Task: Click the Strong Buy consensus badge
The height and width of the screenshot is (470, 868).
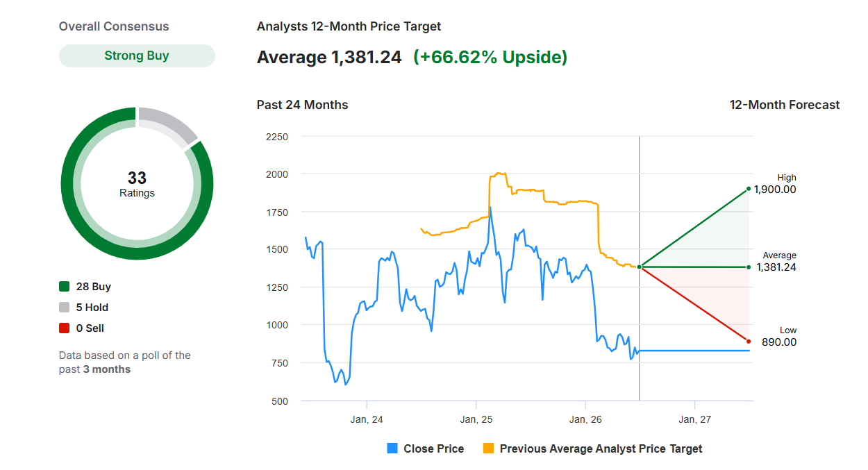Action: click(137, 56)
